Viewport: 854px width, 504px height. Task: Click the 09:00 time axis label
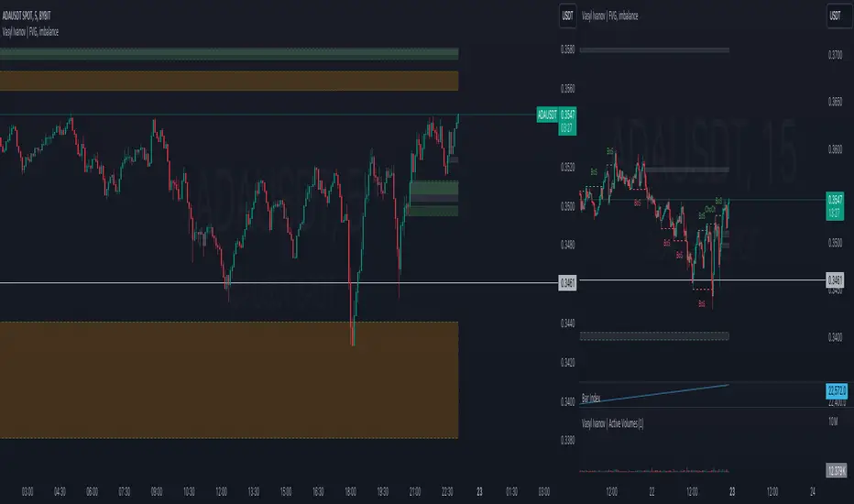pyautogui.click(x=157, y=492)
